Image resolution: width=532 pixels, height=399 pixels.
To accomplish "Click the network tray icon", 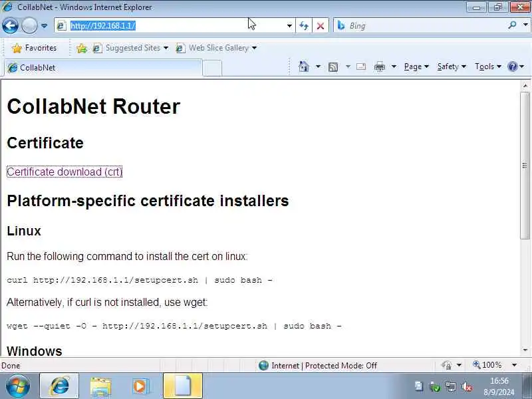I will click(x=451, y=386).
